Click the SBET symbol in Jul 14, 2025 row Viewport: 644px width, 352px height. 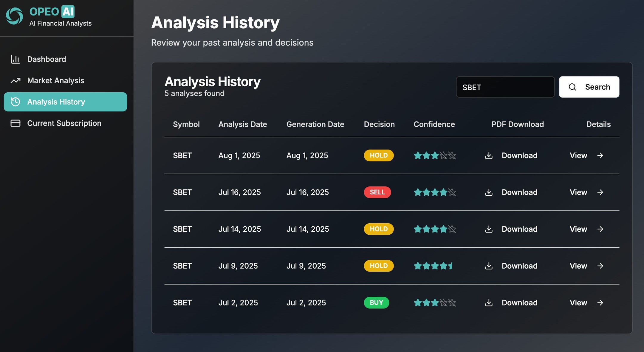[x=182, y=229]
